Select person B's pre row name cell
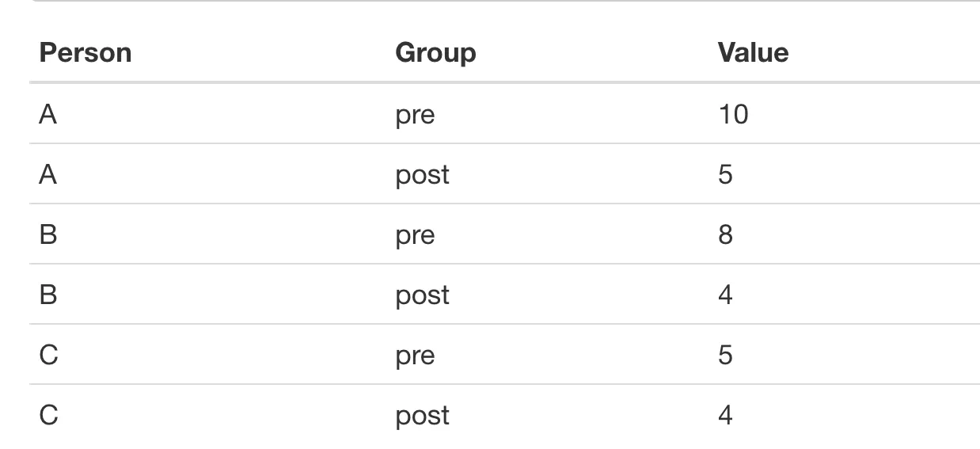This screenshot has width=980, height=449. coord(47,235)
